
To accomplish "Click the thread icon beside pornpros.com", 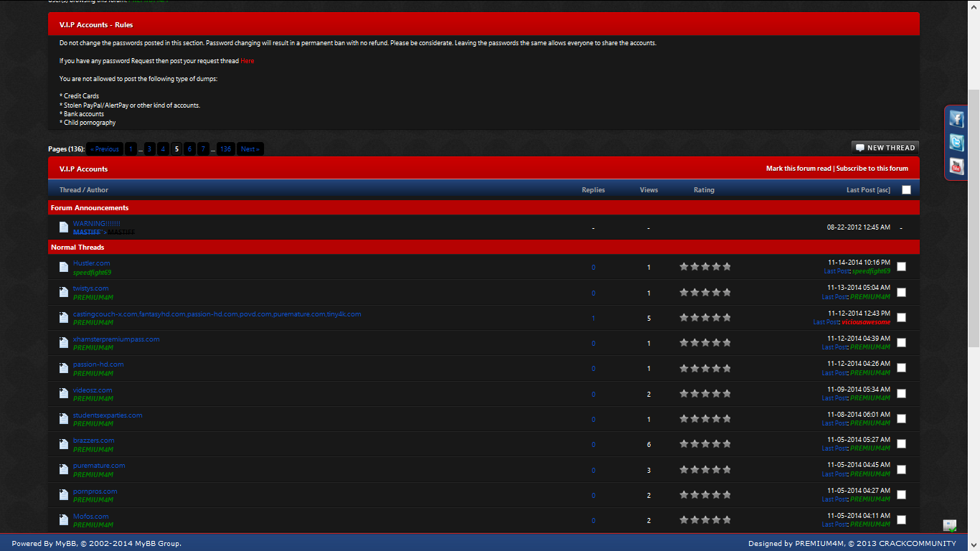I will pos(64,495).
